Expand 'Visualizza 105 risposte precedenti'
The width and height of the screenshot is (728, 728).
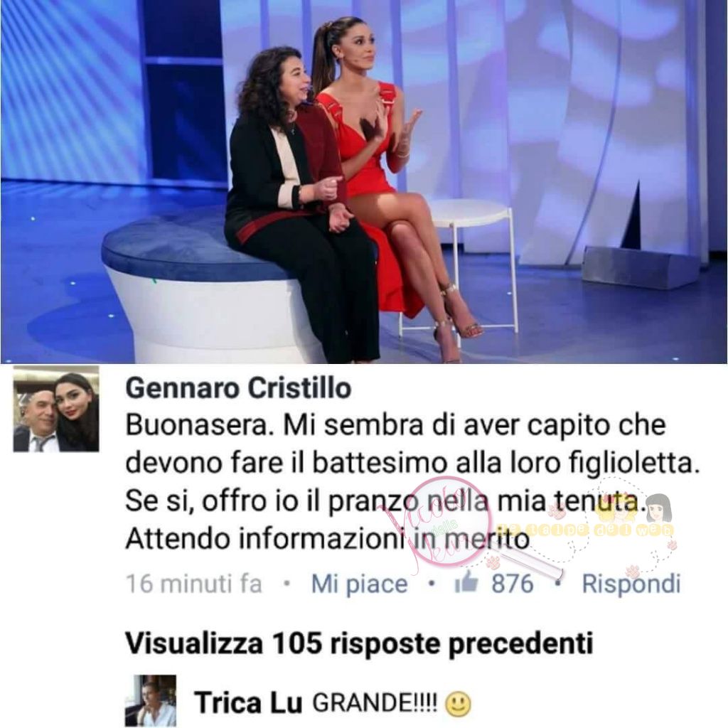point(359,643)
